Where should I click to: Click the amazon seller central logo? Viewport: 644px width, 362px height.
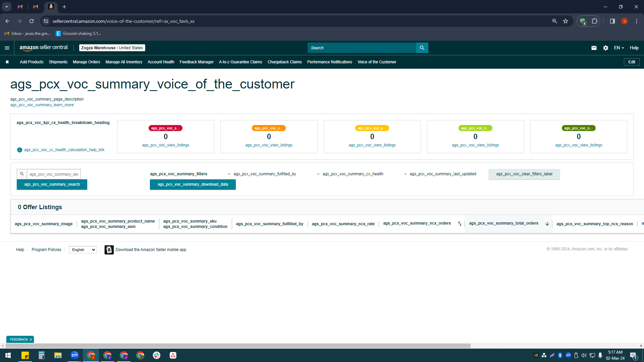click(x=44, y=48)
